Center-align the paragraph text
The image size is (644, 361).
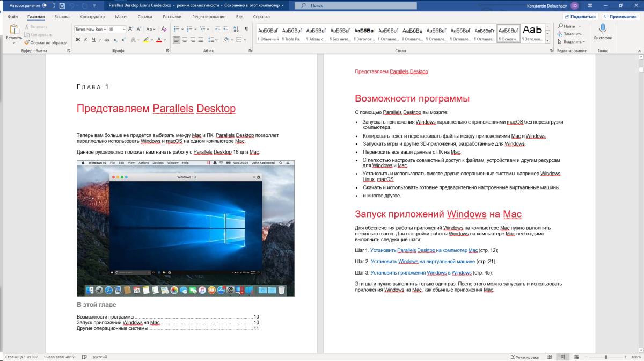(185, 40)
